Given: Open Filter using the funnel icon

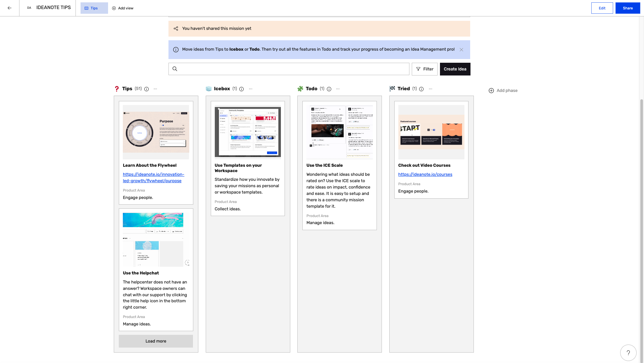Looking at the screenshot, I should (x=418, y=69).
